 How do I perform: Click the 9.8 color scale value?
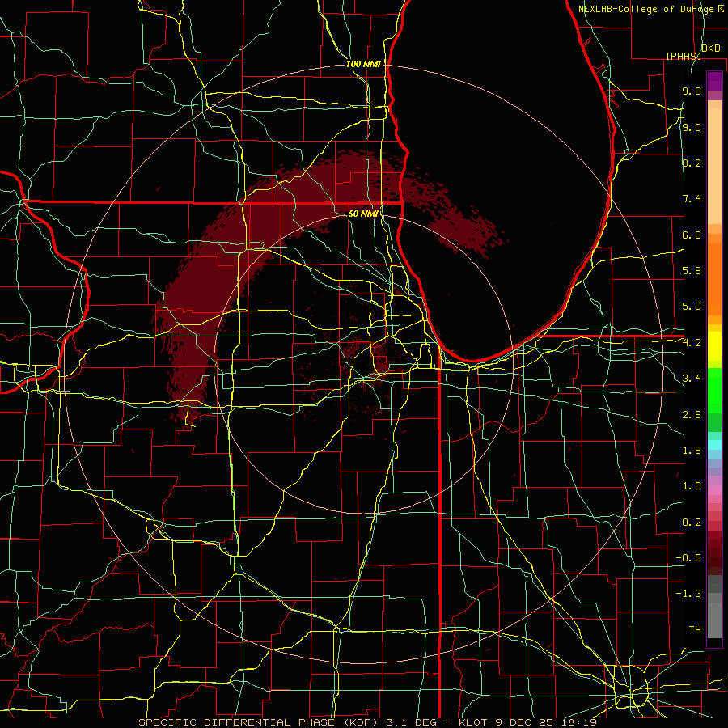click(692, 91)
